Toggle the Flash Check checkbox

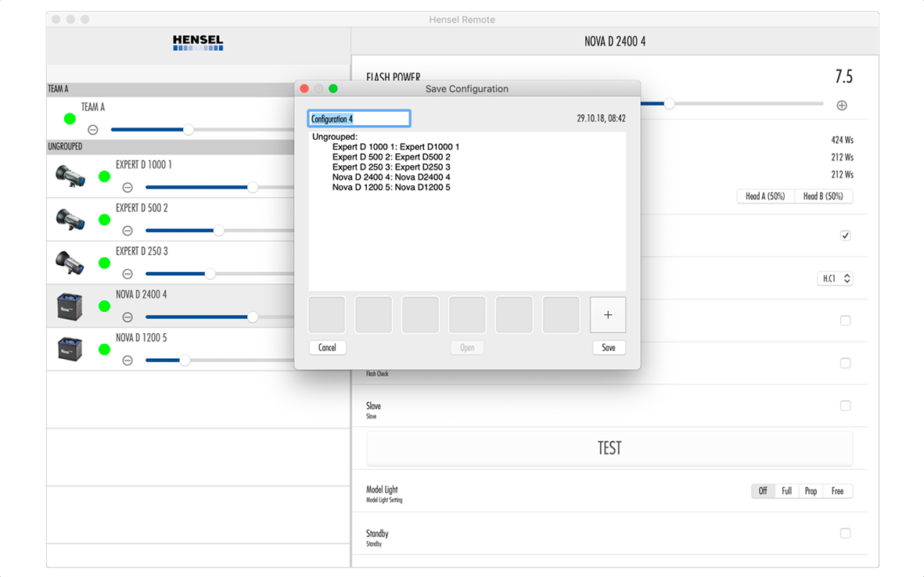845,364
